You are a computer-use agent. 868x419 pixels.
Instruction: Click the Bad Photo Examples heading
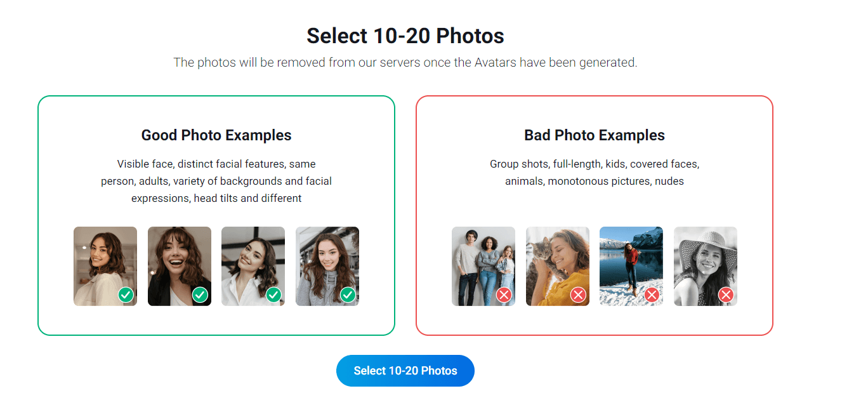tap(595, 135)
